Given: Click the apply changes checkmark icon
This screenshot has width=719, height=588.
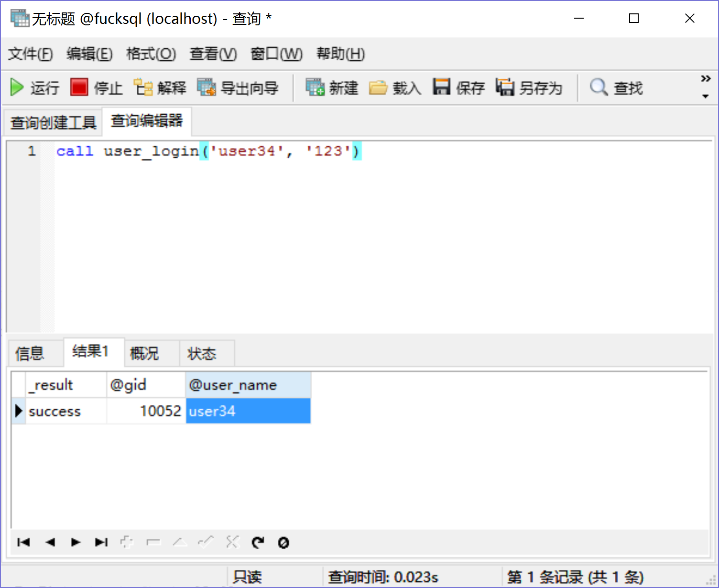Looking at the screenshot, I should pyautogui.click(x=206, y=542).
